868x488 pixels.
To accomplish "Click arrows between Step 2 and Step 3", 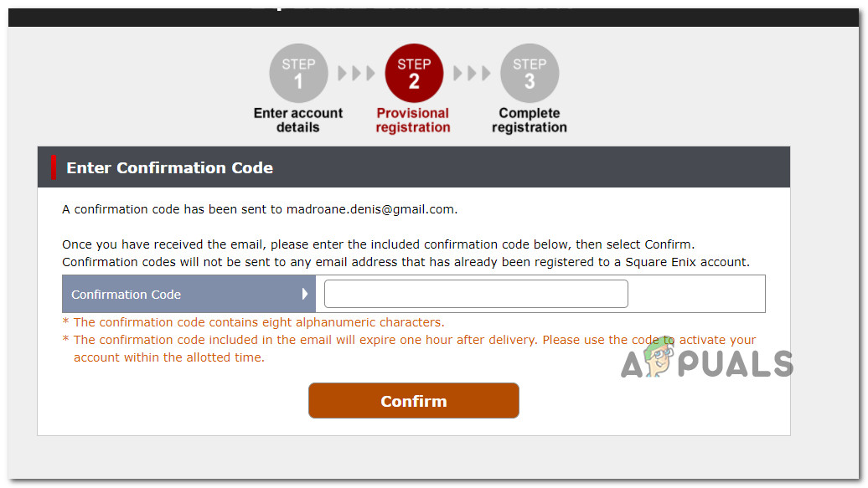I will coord(472,74).
